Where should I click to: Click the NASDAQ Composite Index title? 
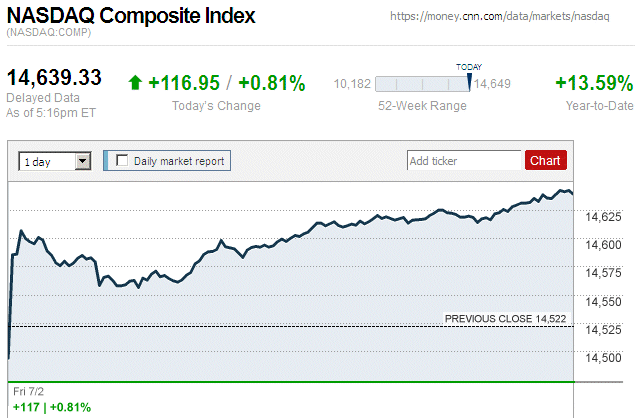(131, 17)
